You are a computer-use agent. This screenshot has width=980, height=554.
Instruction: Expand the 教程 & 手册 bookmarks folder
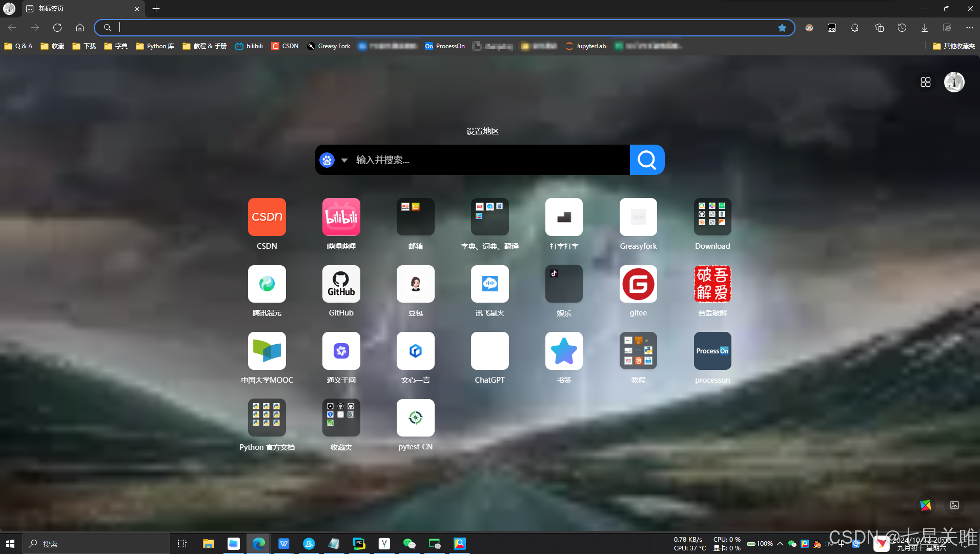tap(205, 46)
